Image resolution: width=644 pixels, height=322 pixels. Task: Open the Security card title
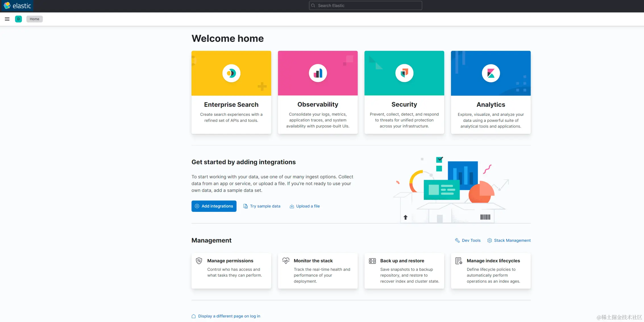[x=404, y=104]
